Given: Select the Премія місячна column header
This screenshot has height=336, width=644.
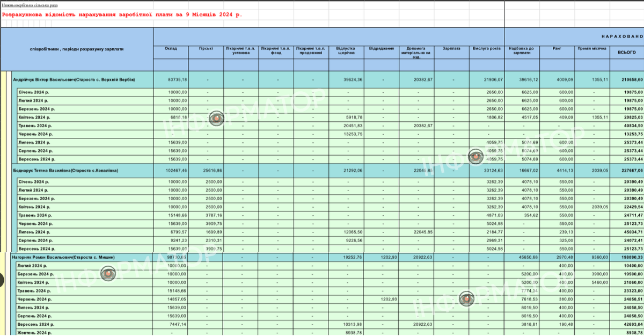Looking at the screenshot, I should pos(592,48).
